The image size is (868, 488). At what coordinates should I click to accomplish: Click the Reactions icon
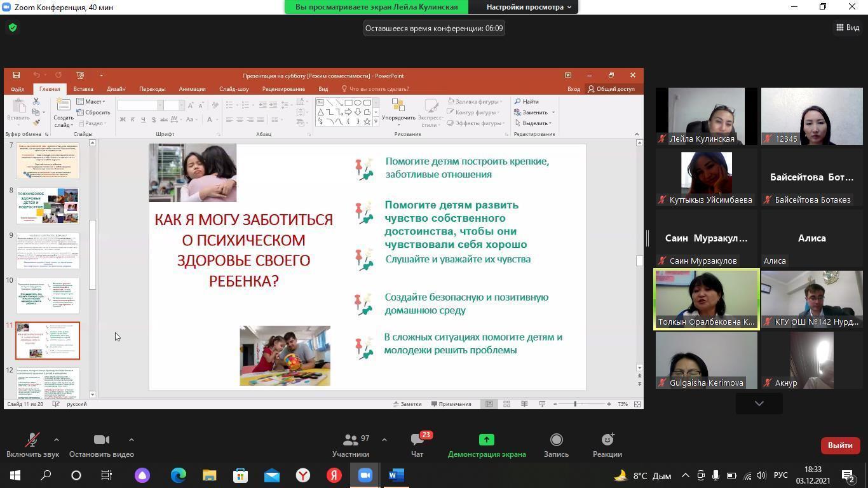point(607,445)
